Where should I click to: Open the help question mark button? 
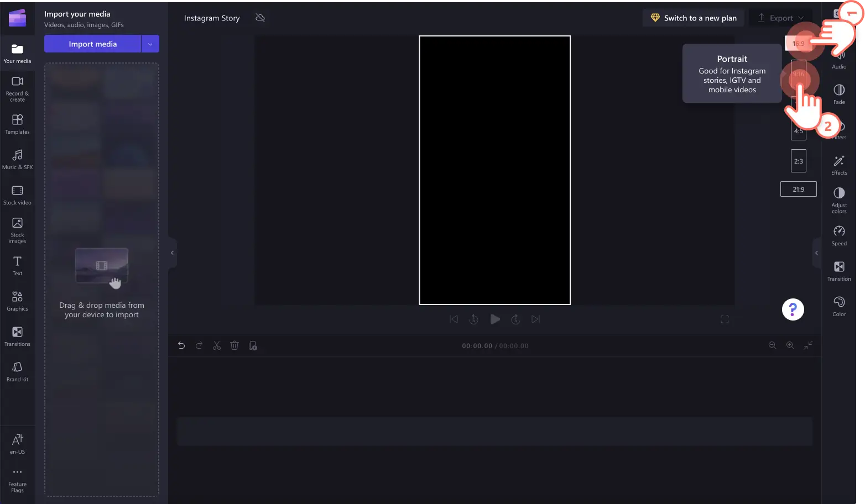click(x=793, y=309)
